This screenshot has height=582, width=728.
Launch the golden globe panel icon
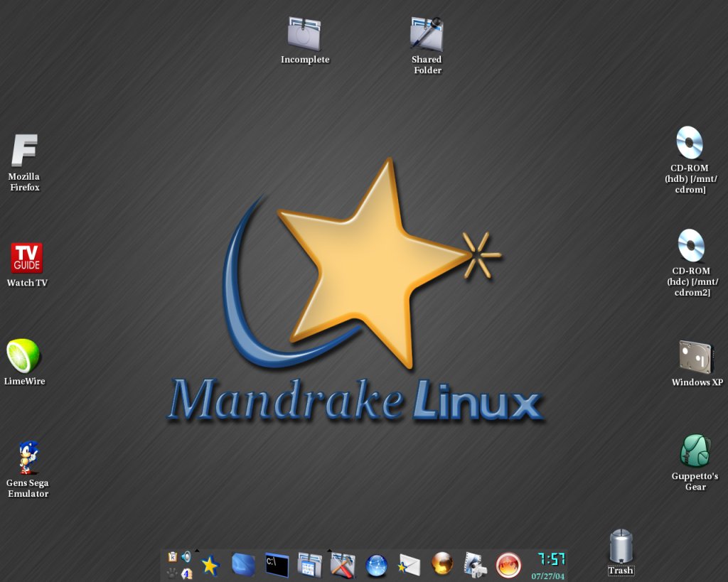[x=442, y=564]
